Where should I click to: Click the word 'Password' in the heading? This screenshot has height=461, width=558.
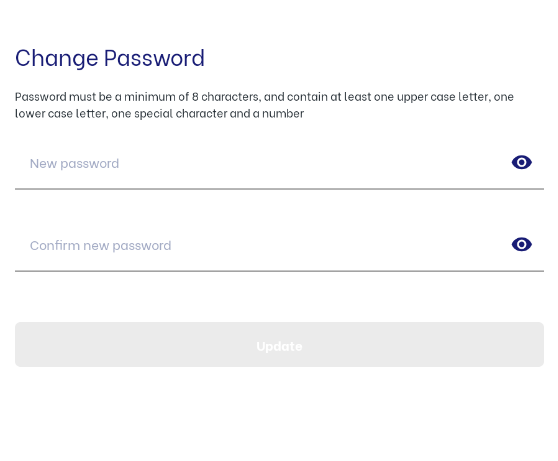[154, 58]
